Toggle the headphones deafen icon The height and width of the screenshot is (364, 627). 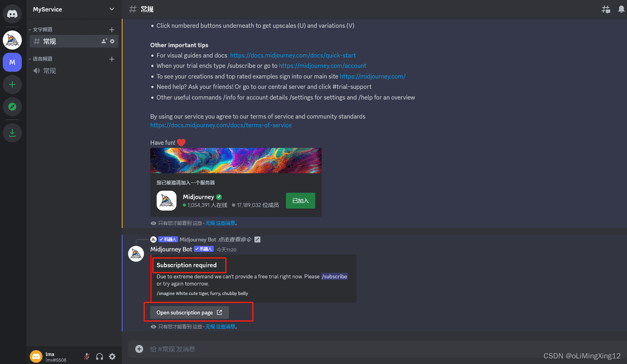pos(100,356)
